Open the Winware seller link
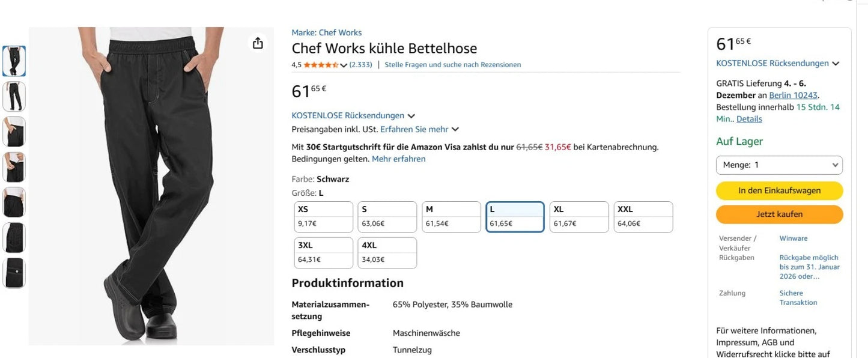The height and width of the screenshot is (358, 868). (793, 238)
